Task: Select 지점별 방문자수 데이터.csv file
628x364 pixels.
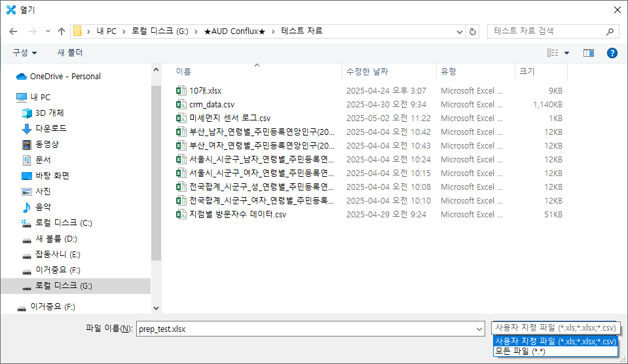Action: pyautogui.click(x=238, y=215)
